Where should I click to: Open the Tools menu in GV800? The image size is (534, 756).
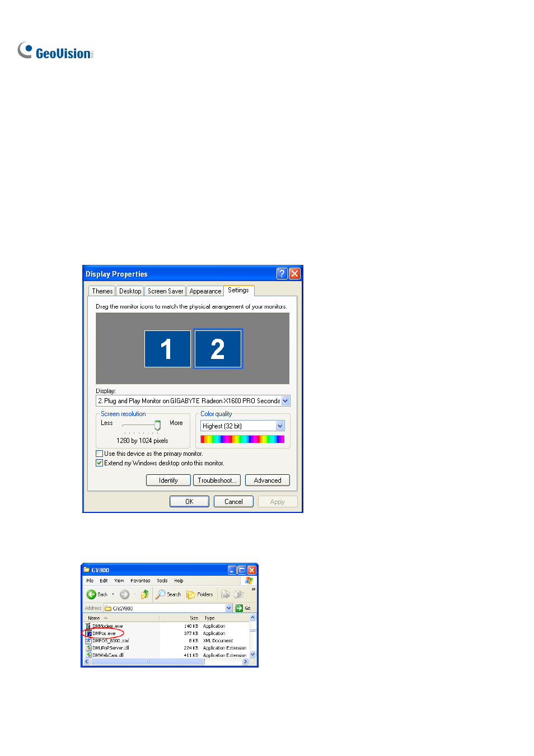162,581
